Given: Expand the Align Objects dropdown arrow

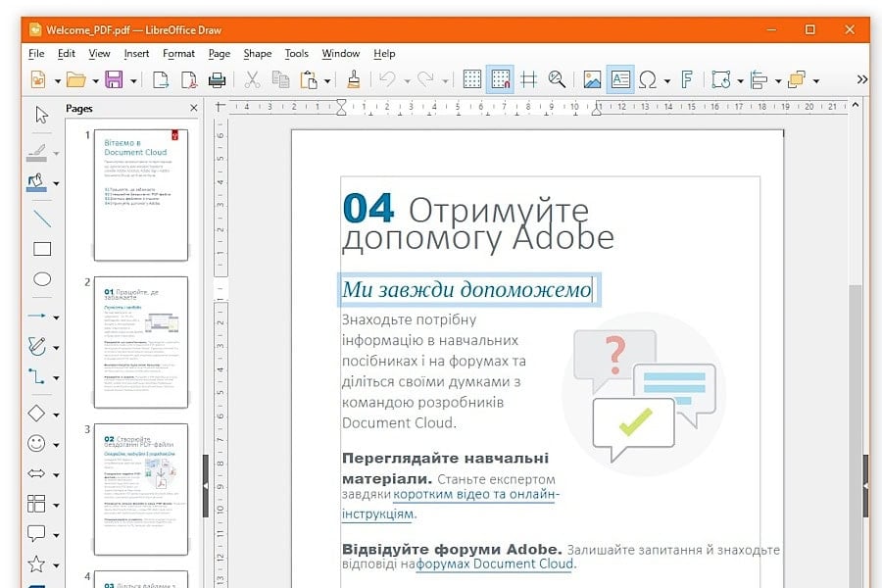Looking at the screenshot, I should click(778, 81).
